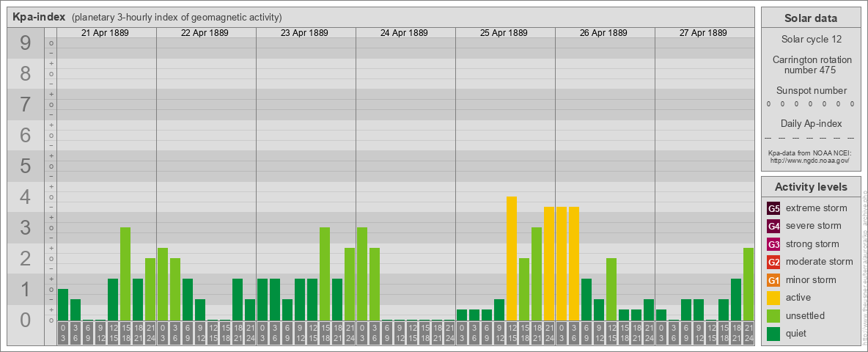Click the light green bar on 21 Apr 15-18
Screen dimensions: 868x352
pyautogui.click(x=125, y=274)
